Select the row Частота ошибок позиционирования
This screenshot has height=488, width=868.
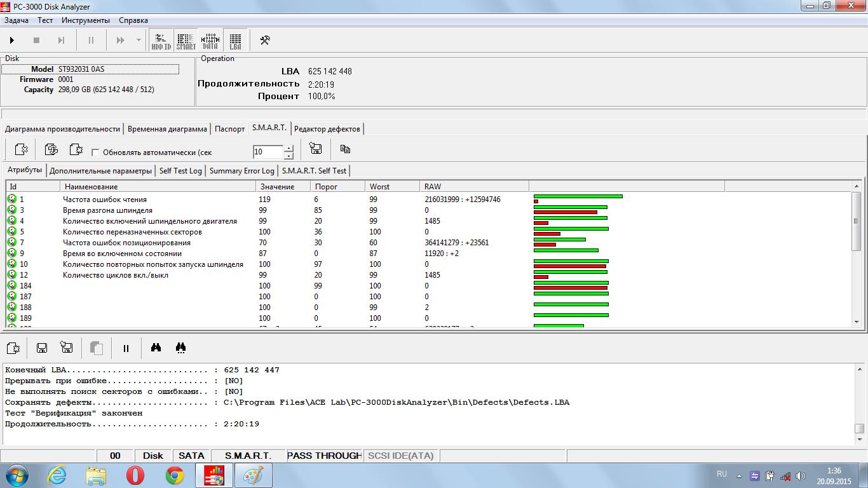tap(428, 243)
